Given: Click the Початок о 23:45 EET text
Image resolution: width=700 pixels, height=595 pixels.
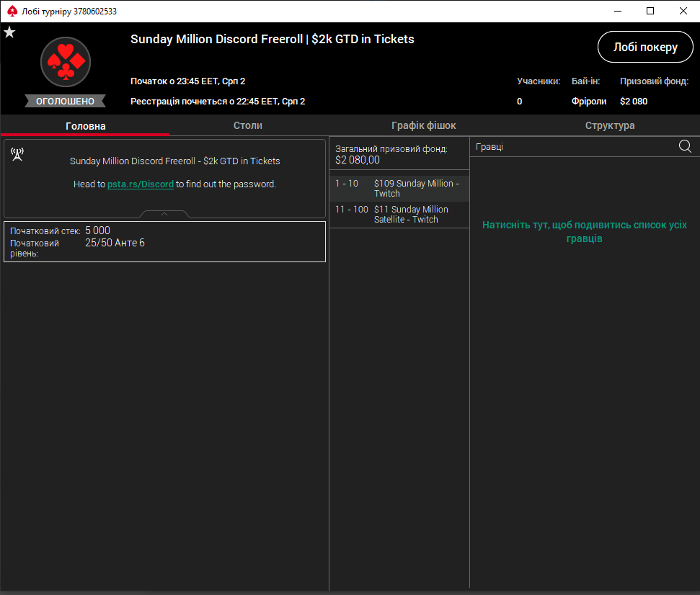Looking at the screenshot, I should coord(188,81).
